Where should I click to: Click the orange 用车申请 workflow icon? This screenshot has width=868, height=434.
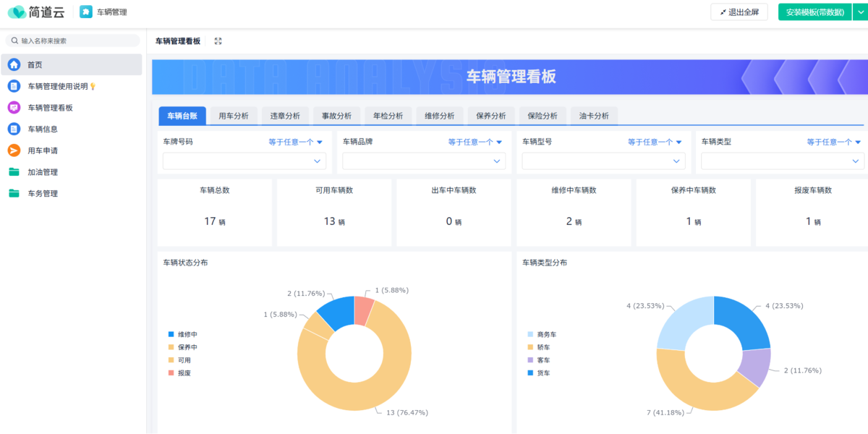[14, 150]
